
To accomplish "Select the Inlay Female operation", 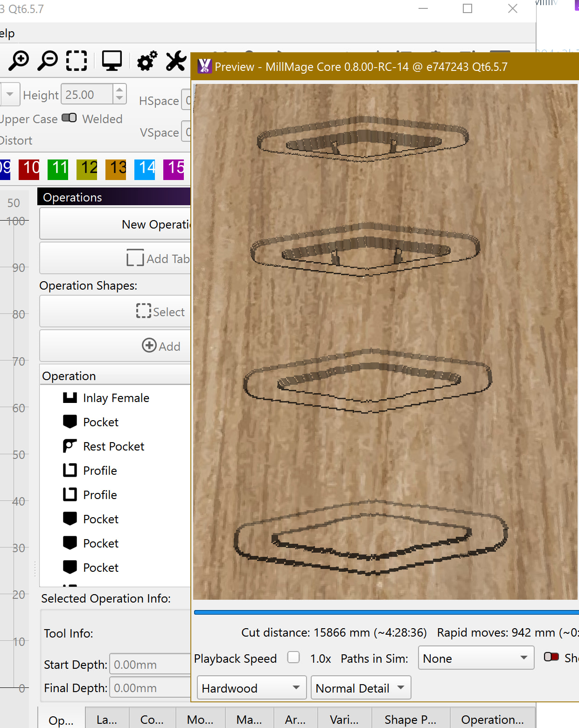I will pyautogui.click(x=116, y=398).
